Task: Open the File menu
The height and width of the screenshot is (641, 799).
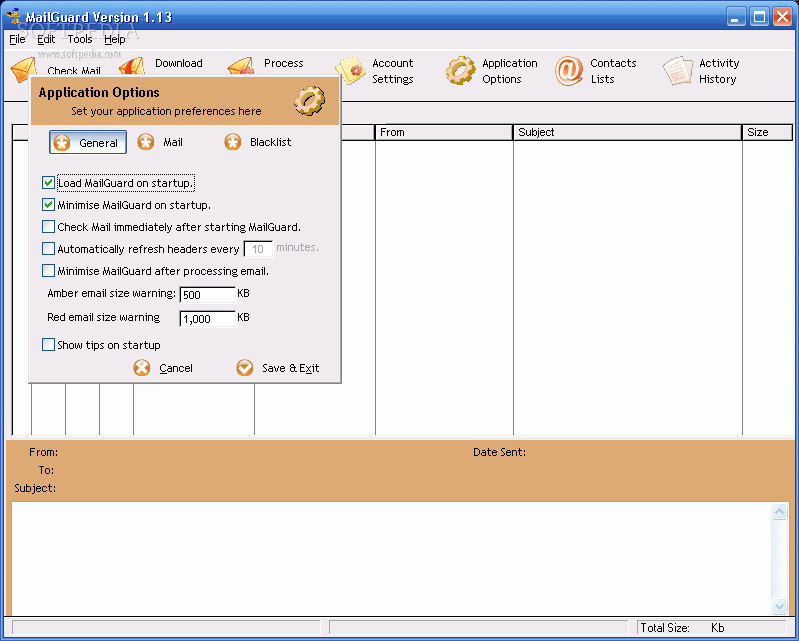Action: pyautogui.click(x=17, y=39)
